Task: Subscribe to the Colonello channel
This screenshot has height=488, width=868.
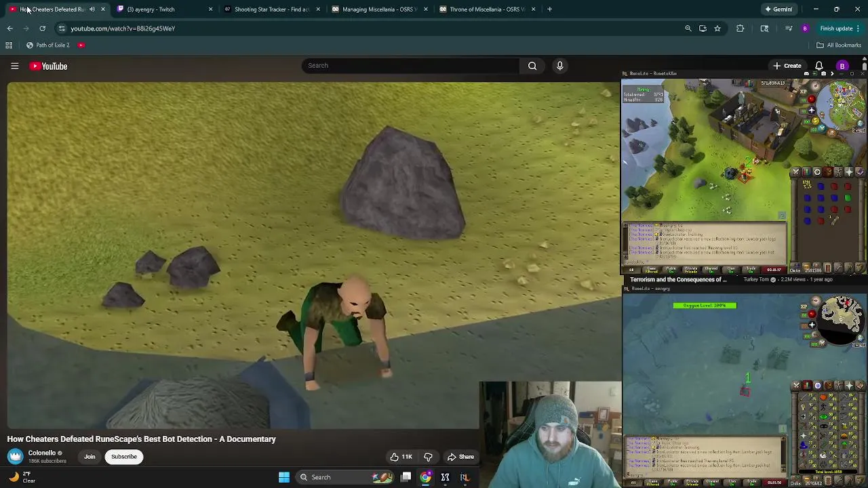Action: pos(124,457)
